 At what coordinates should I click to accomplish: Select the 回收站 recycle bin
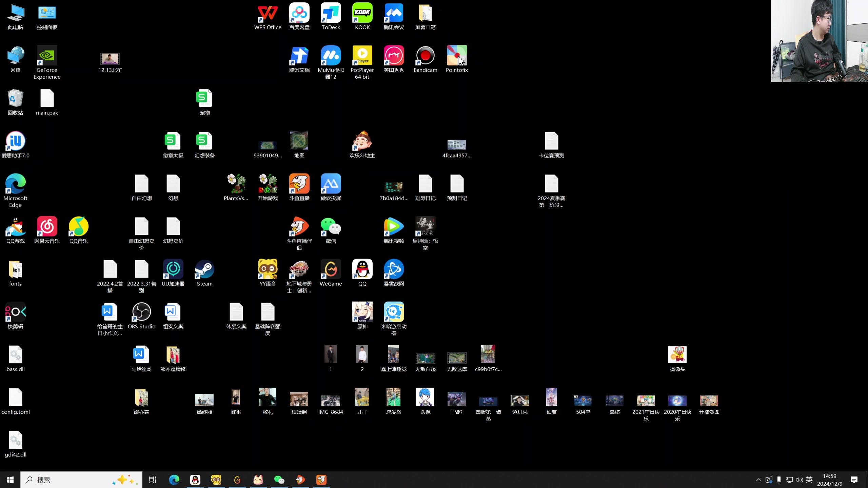pyautogui.click(x=15, y=102)
